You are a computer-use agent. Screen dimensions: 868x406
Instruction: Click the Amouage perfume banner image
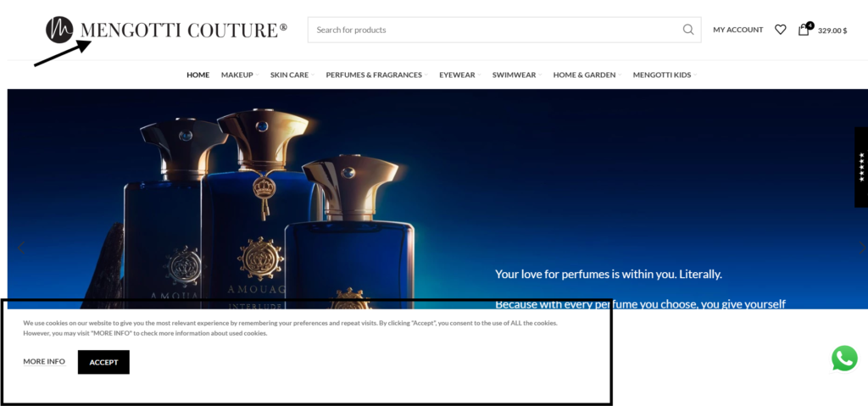[437, 199]
